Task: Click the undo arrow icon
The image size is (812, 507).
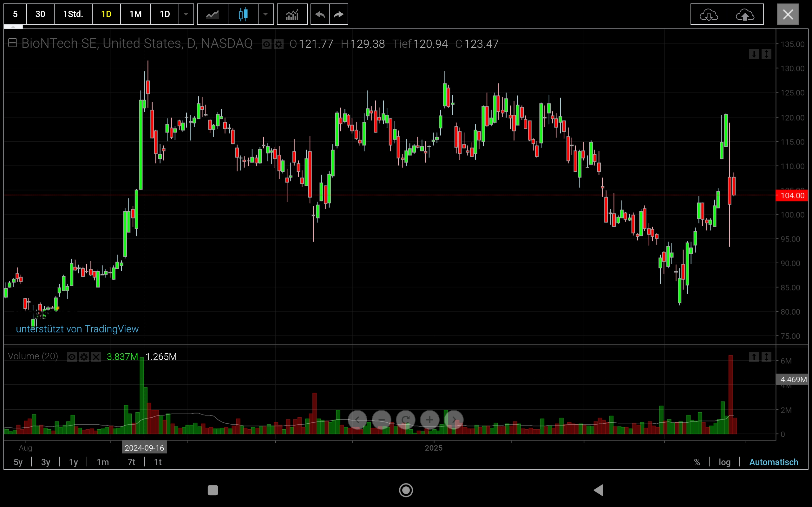Action: [320, 15]
